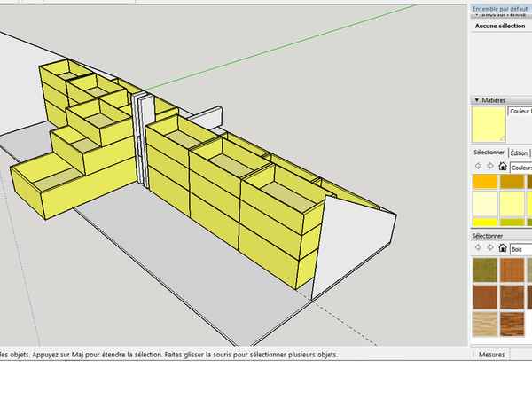The image size is (532, 399).
Task: Click the back arrow in the Bois browser
Action: [x=479, y=250]
